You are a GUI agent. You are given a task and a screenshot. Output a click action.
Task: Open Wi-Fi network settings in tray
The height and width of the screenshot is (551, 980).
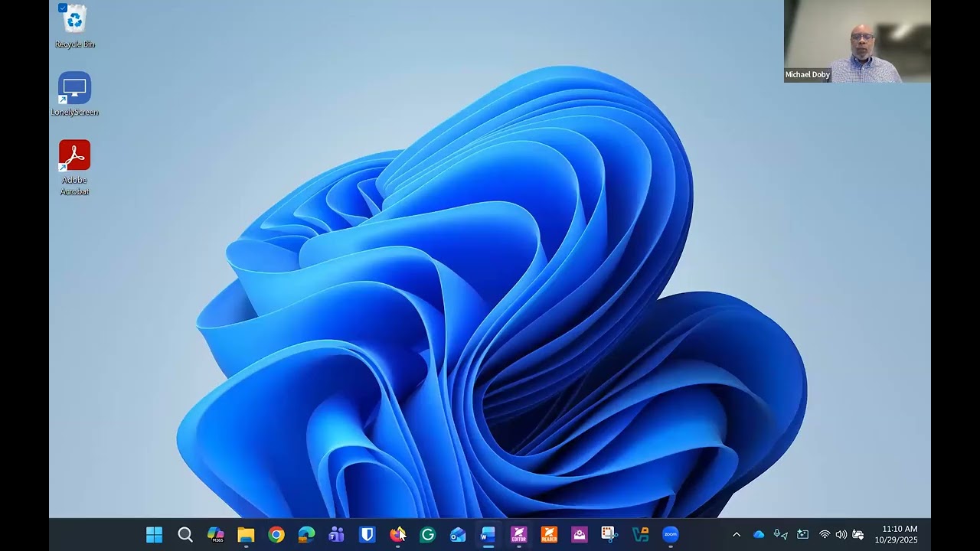[x=825, y=535]
